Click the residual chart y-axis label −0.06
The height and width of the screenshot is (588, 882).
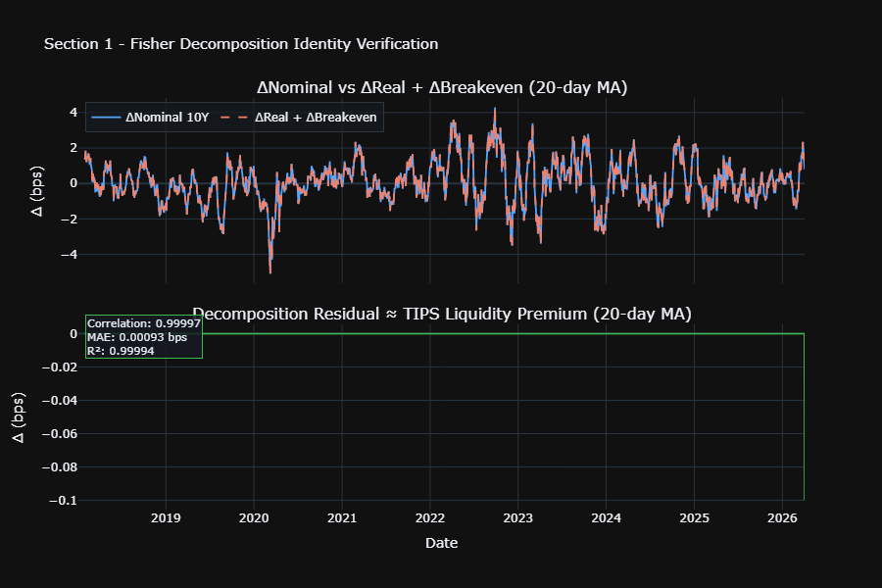[60, 433]
